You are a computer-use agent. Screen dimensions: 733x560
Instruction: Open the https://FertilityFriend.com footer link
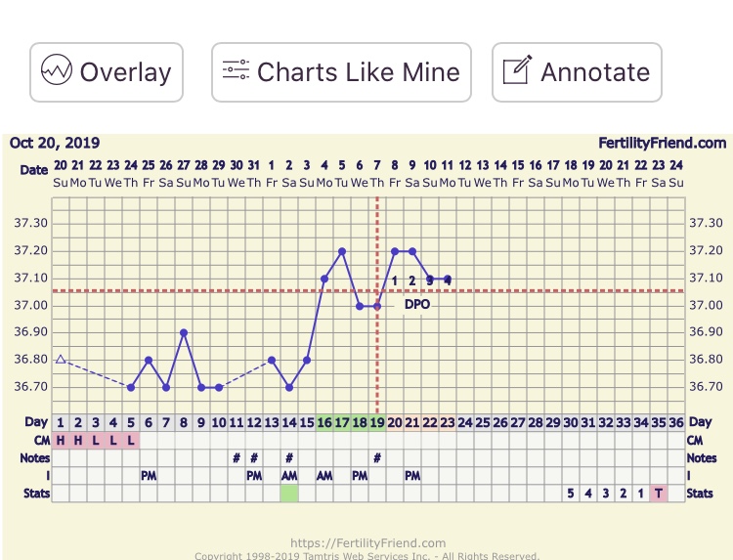367,543
